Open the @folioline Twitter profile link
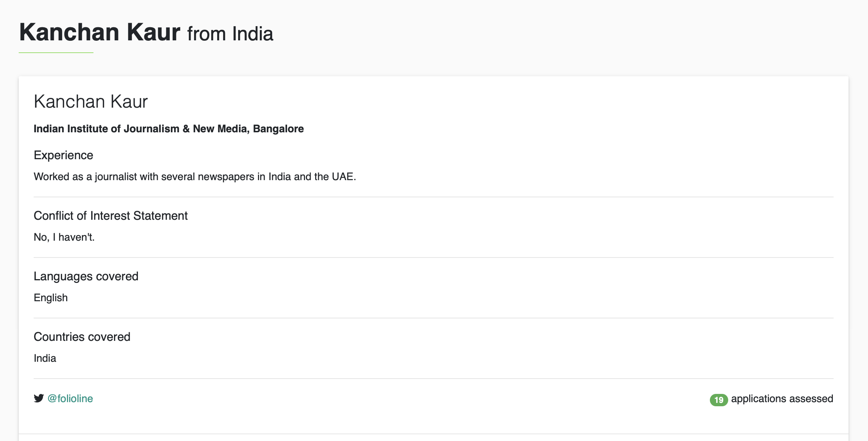Image resolution: width=868 pixels, height=441 pixels. 70,398
